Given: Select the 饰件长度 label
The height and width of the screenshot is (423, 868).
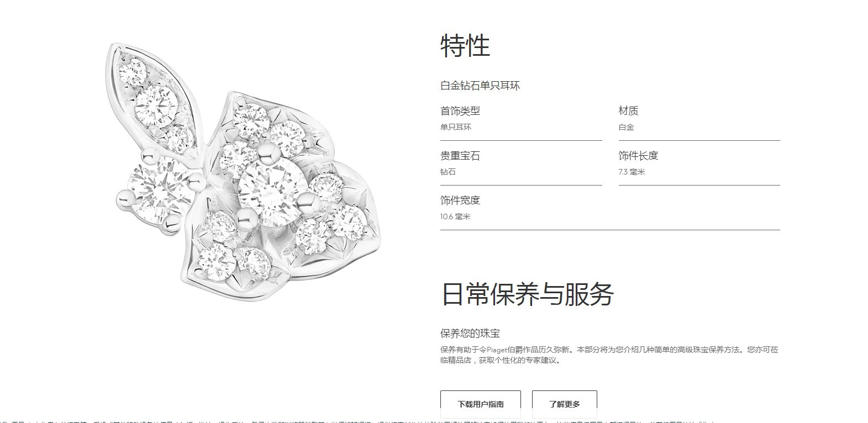Looking at the screenshot, I should (638, 156).
